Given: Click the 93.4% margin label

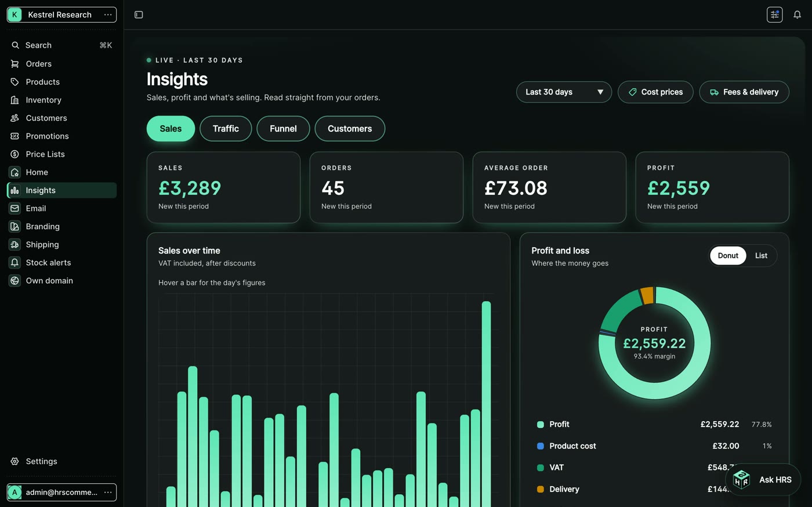Looking at the screenshot, I should point(654,356).
